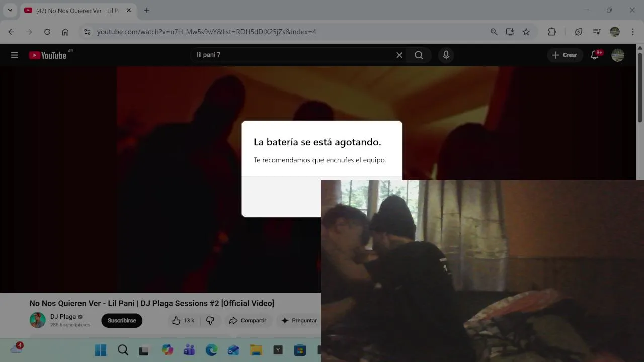Start voice search with the microphone icon

pyautogui.click(x=446, y=55)
